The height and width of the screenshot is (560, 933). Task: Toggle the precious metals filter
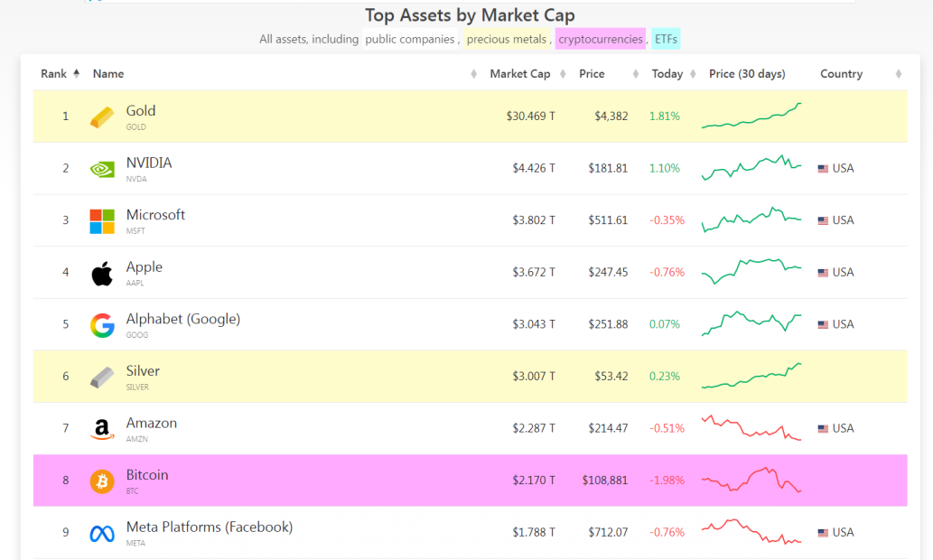pyautogui.click(x=507, y=39)
